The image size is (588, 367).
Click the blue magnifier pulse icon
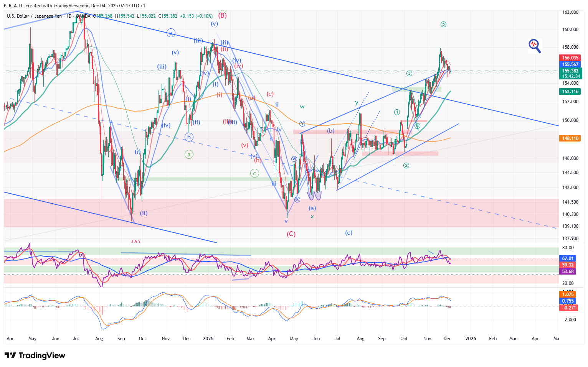click(x=534, y=46)
